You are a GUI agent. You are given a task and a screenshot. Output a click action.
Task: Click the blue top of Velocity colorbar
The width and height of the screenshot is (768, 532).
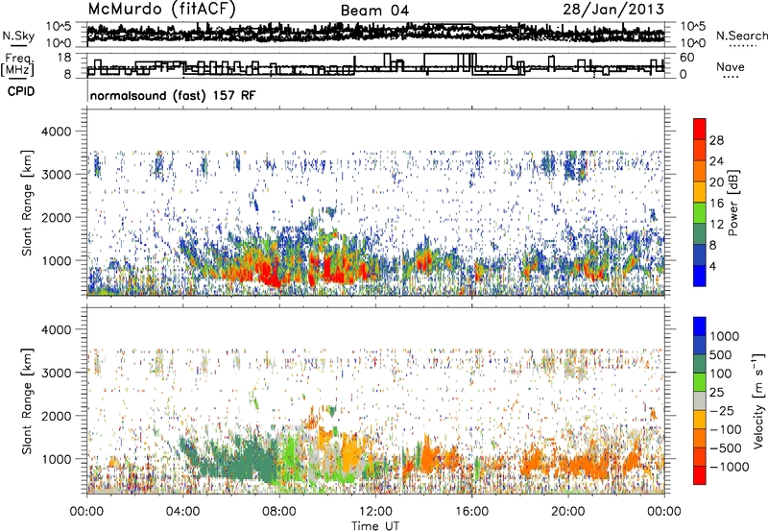tap(700, 326)
